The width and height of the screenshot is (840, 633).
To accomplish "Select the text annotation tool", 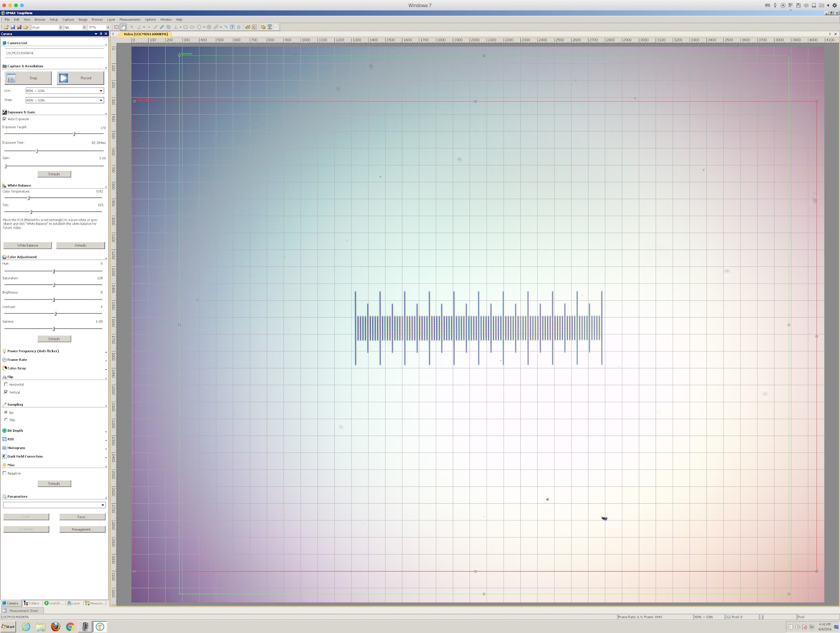I will [232, 27].
